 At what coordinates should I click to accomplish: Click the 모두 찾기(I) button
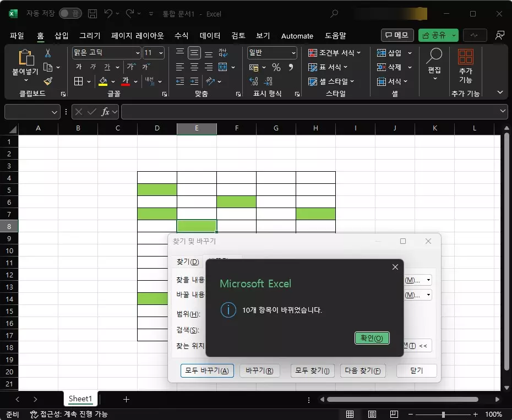click(312, 370)
